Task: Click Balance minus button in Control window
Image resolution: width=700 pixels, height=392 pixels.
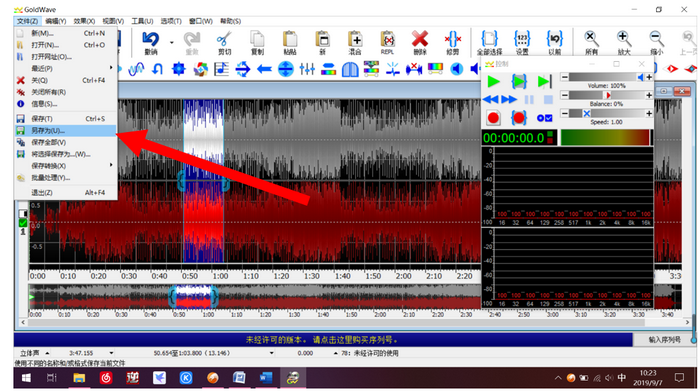Action: [565, 95]
